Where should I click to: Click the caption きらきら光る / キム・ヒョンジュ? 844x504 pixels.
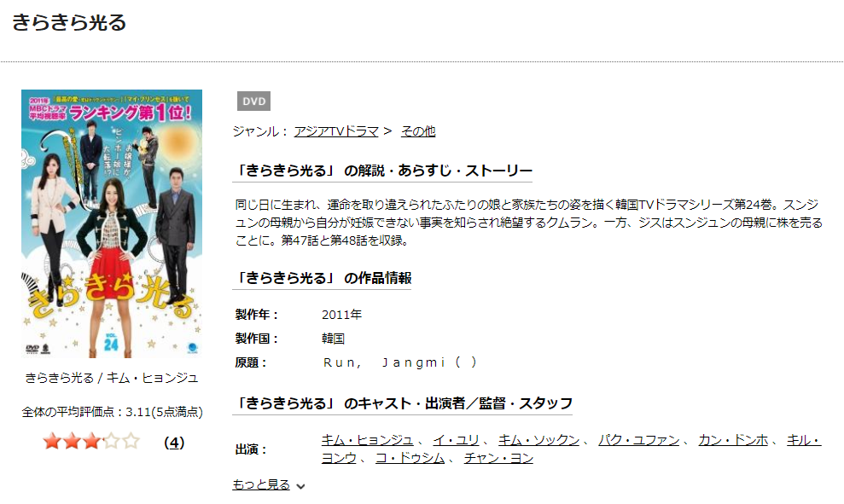click(112, 378)
